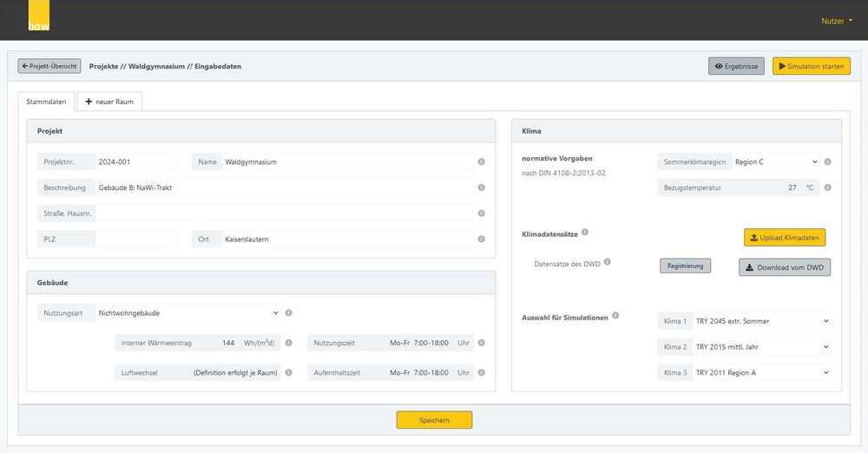868x453 pixels.
Task: Click info icon beside Sommerklimaregion
Action: pos(827,161)
